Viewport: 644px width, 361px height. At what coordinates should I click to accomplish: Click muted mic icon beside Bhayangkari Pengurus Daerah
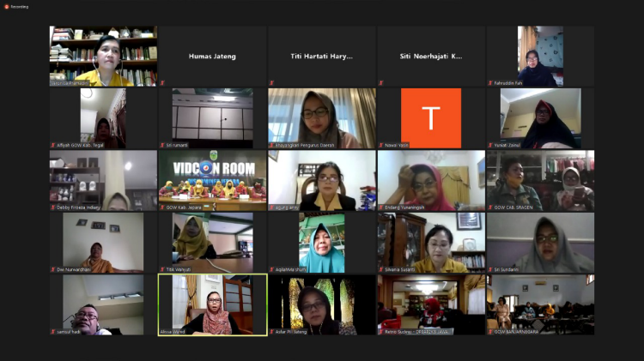click(x=271, y=145)
